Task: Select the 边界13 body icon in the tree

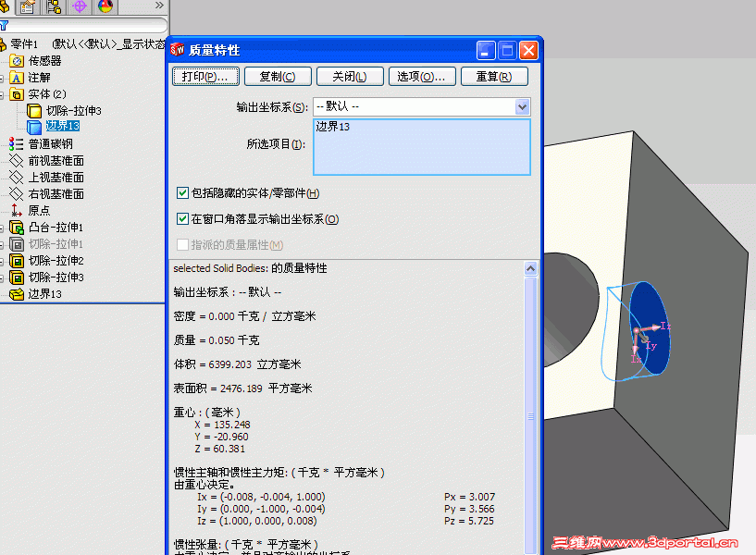Action: 36,127
